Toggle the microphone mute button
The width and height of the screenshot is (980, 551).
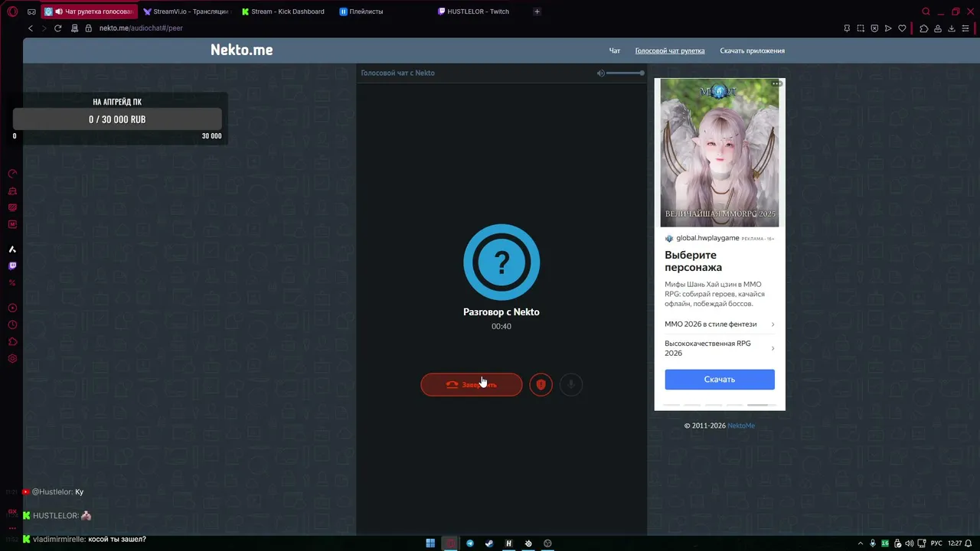tap(570, 384)
